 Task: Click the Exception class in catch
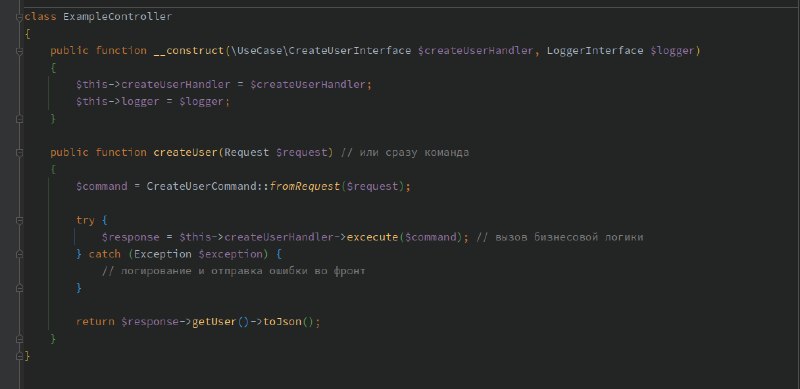163,254
